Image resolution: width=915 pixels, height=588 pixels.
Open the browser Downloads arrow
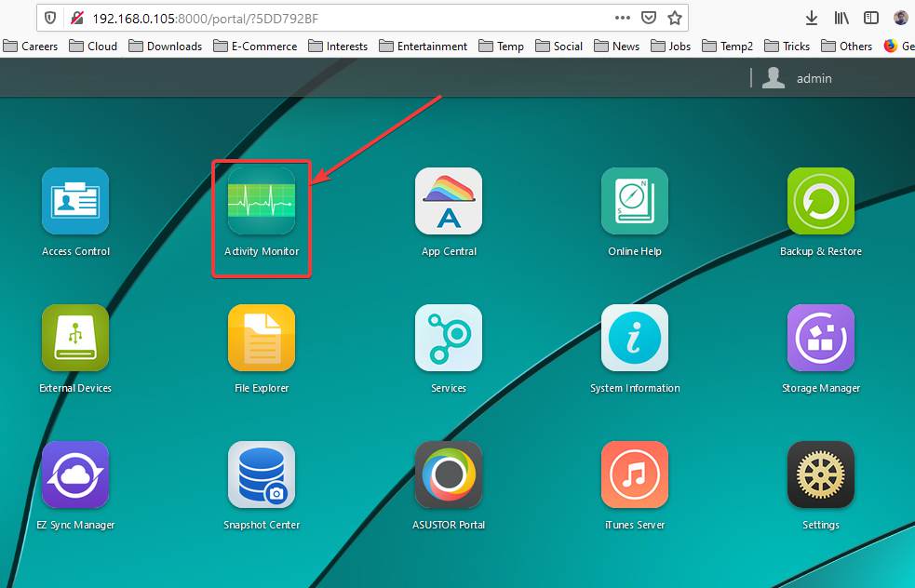point(811,18)
